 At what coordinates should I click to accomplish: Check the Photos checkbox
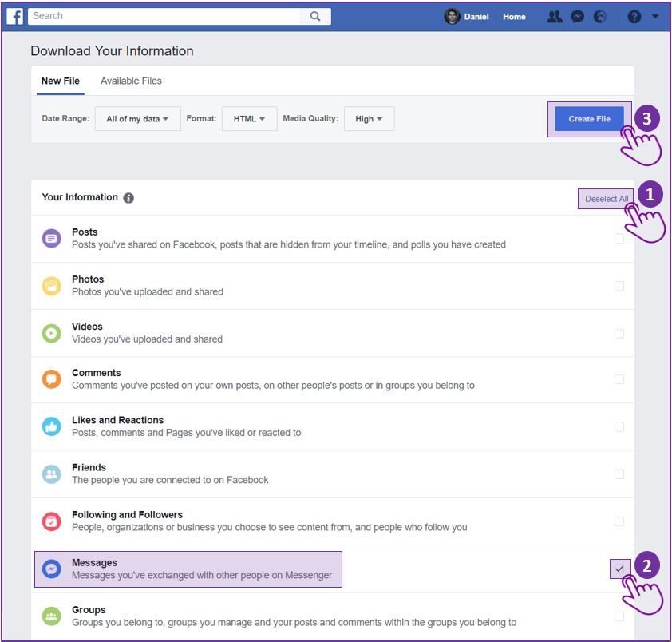[619, 284]
